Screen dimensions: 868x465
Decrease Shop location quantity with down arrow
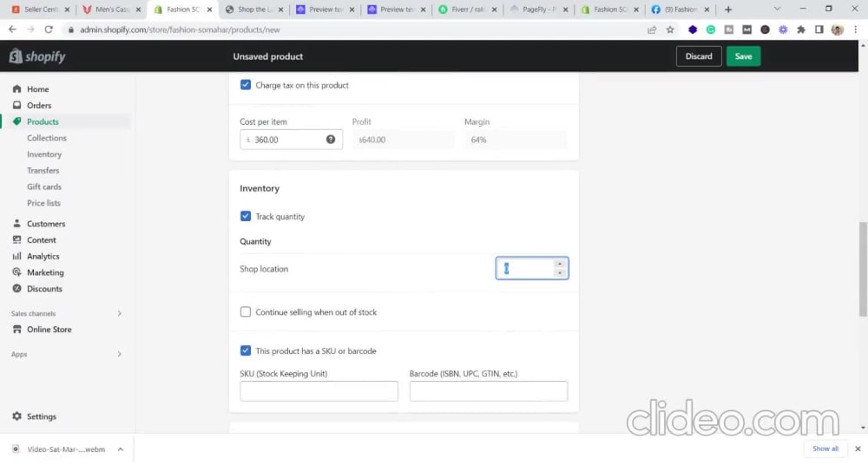[560, 273]
